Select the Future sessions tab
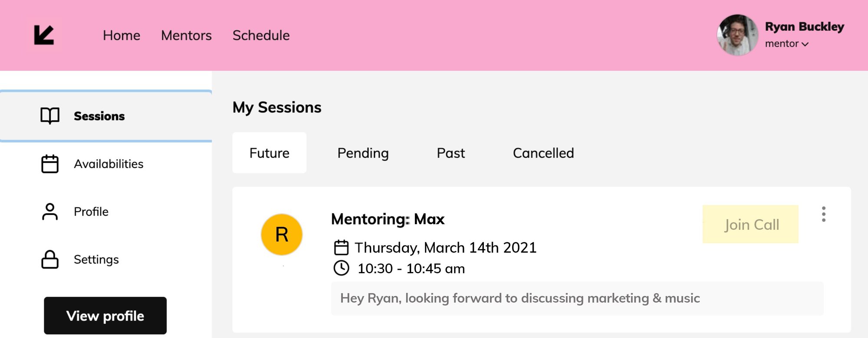This screenshot has height=338, width=868. pos(269,153)
